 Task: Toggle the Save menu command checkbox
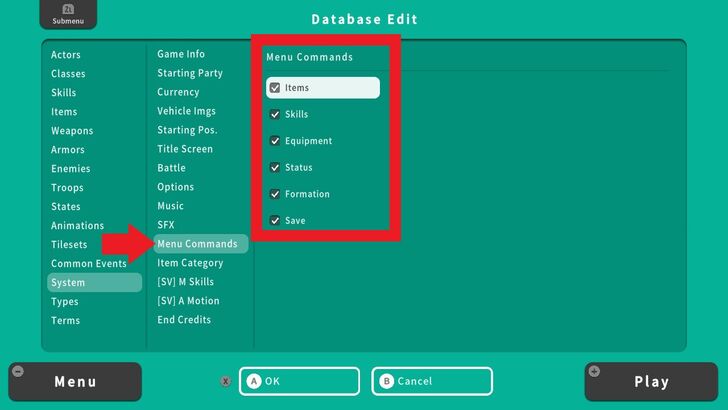pyautogui.click(x=275, y=220)
